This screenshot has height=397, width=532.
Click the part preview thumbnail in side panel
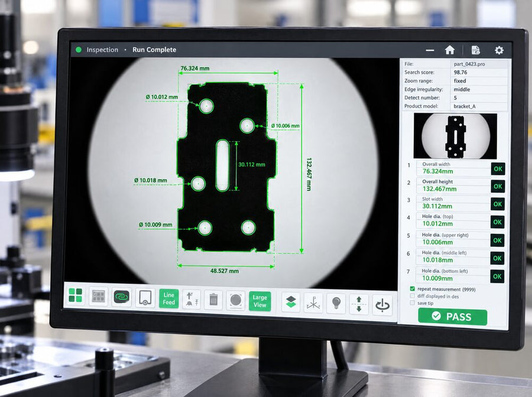coord(455,136)
